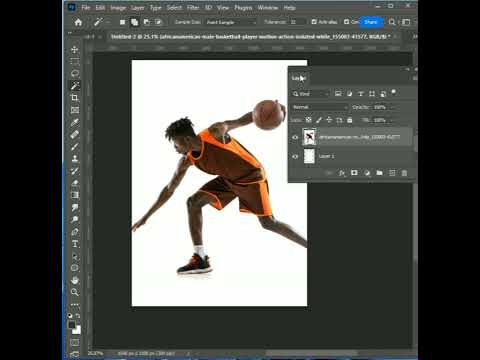Select the Move tool
Screen dimensions: 480x360
pos(75,49)
